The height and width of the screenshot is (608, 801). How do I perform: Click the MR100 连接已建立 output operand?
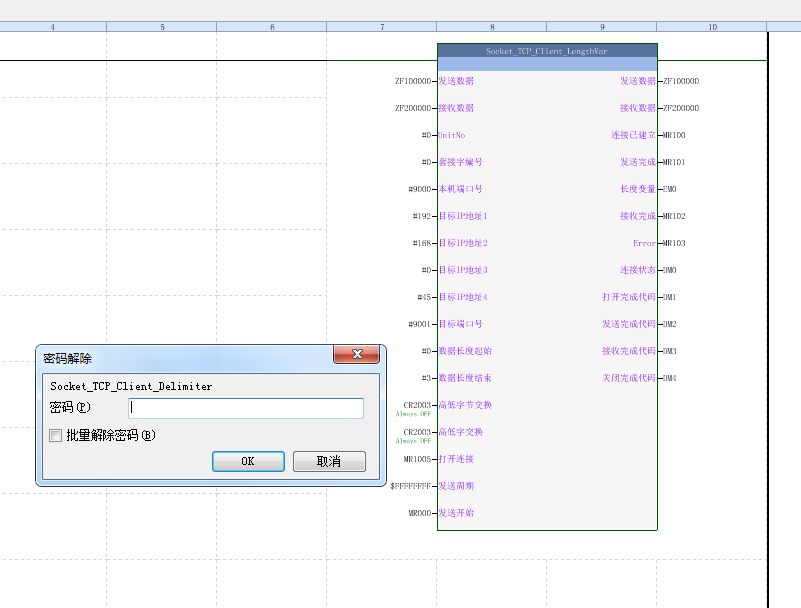[x=674, y=135]
